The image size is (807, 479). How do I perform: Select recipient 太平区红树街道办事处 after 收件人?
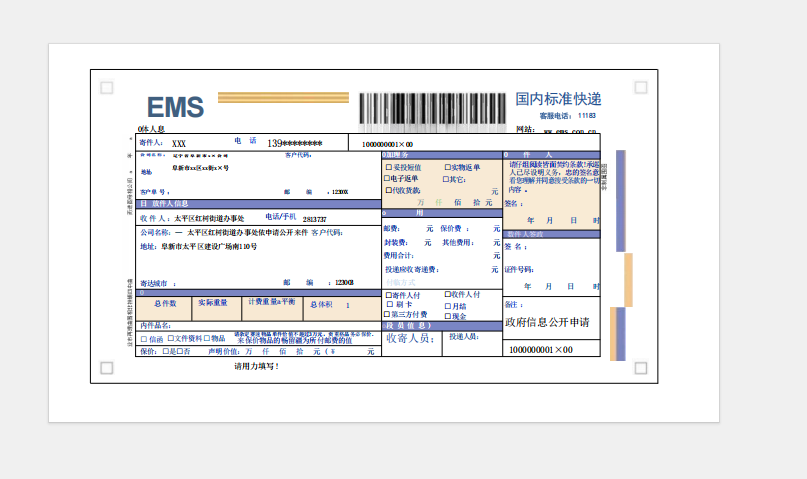click(209, 219)
